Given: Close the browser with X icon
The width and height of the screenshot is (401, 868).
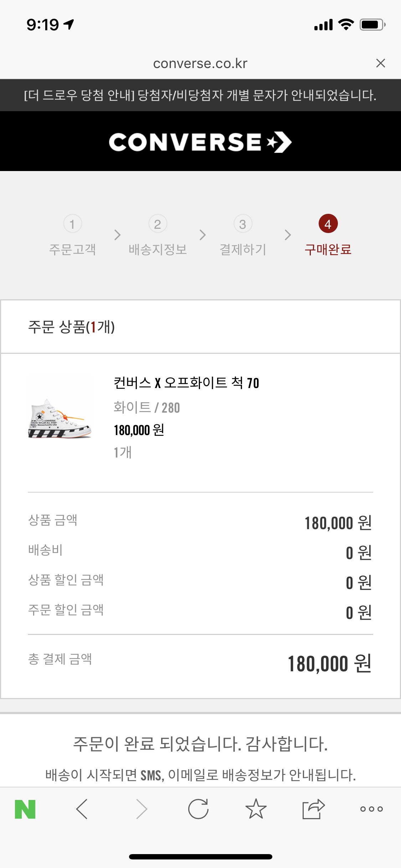Looking at the screenshot, I should coord(381,63).
